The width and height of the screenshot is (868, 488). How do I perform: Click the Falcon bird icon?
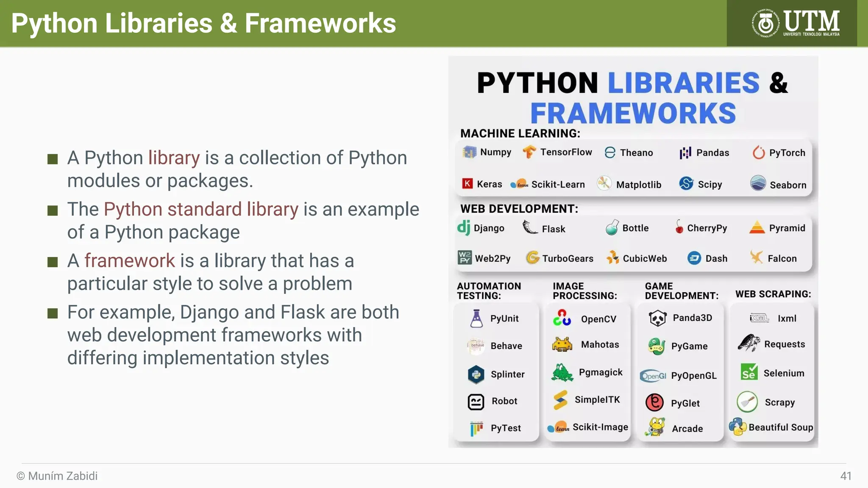point(757,257)
